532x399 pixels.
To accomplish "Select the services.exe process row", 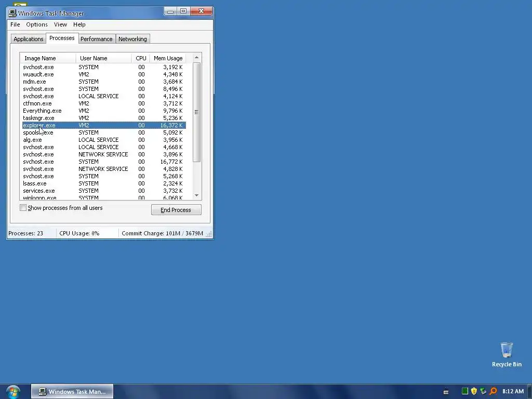I will pos(104,191).
